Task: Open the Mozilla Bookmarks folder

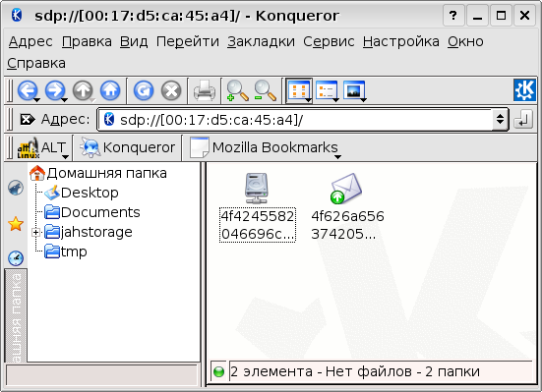Action: point(265,147)
